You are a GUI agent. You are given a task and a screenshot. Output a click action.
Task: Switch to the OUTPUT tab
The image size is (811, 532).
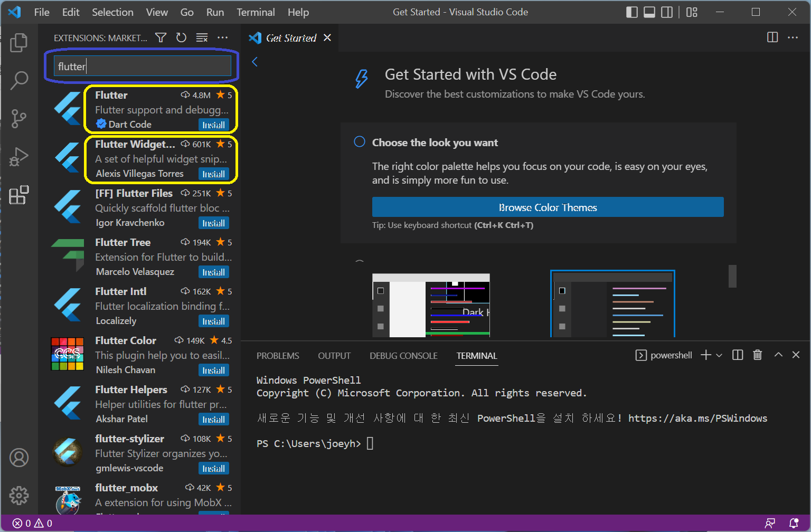(x=334, y=356)
